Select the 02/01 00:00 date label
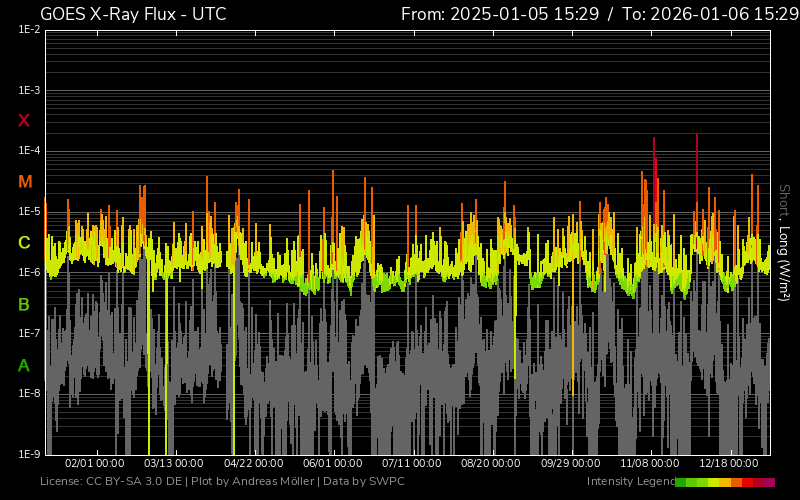The image size is (800, 500). point(95,464)
